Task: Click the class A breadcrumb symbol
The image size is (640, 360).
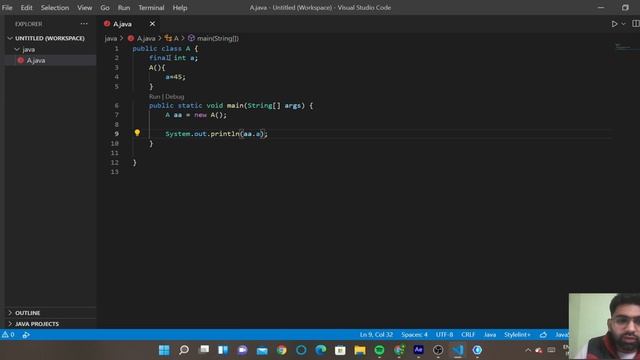Action: tap(172, 38)
